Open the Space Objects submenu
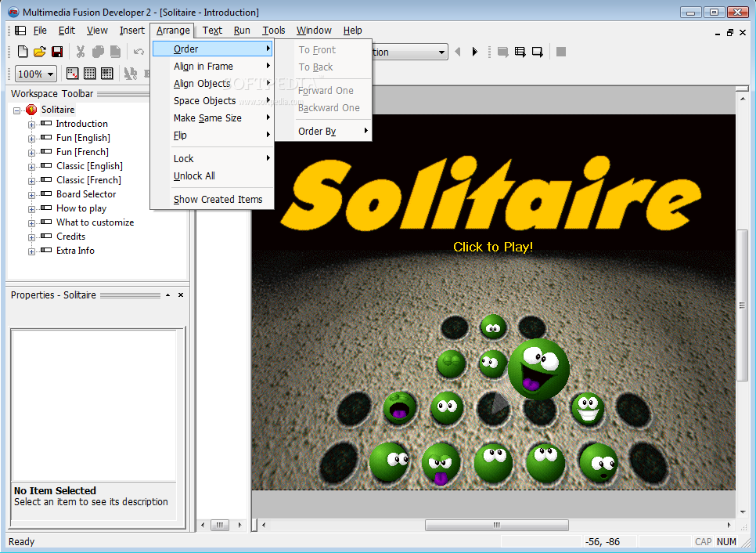The height and width of the screenshot is (553, 756). click(x=213, y=101)
